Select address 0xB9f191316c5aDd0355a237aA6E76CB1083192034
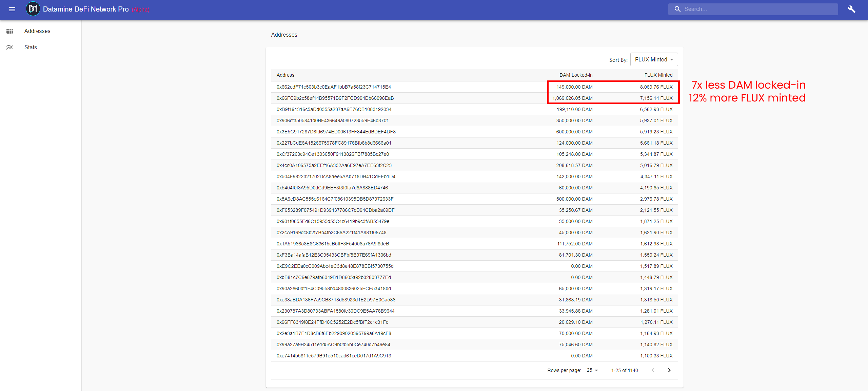Viewport: 868px width, 391px height. tap(334, 109)
